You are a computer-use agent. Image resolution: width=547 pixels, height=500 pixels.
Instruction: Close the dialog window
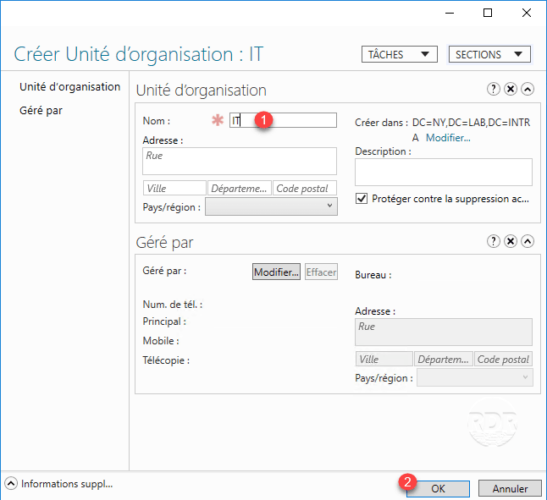point(526,13)
